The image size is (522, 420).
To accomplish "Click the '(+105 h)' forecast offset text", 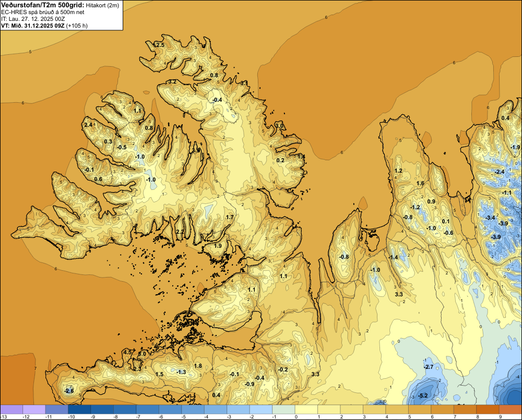I will coord(77,26).
